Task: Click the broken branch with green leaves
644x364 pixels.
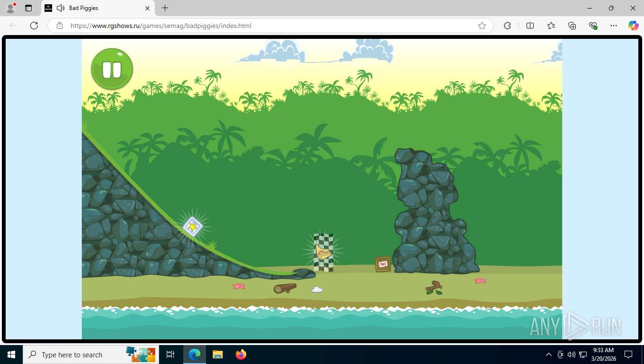Action: [x=434, y=287]
